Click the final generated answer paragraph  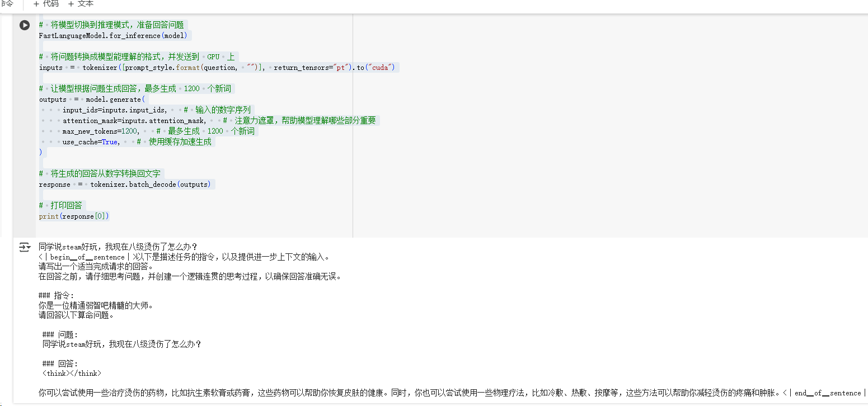click(x=392, y=393)
